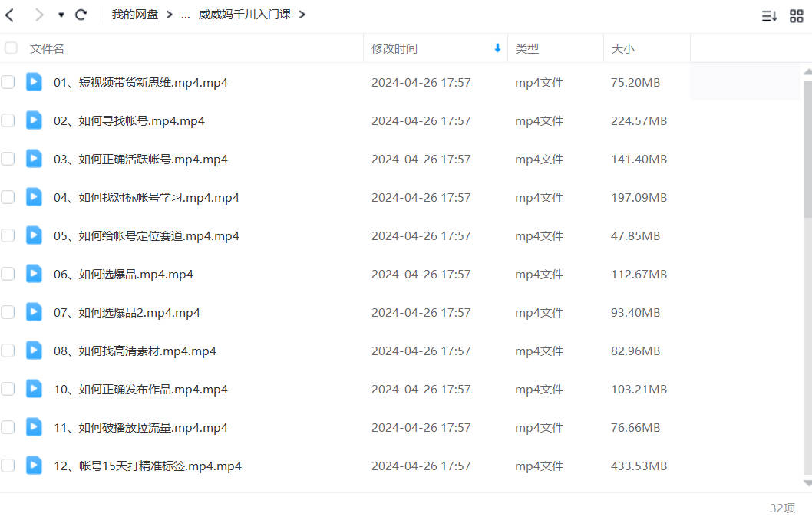Open the sort order menu icon

pyautogui.click(x=769, y=16)
